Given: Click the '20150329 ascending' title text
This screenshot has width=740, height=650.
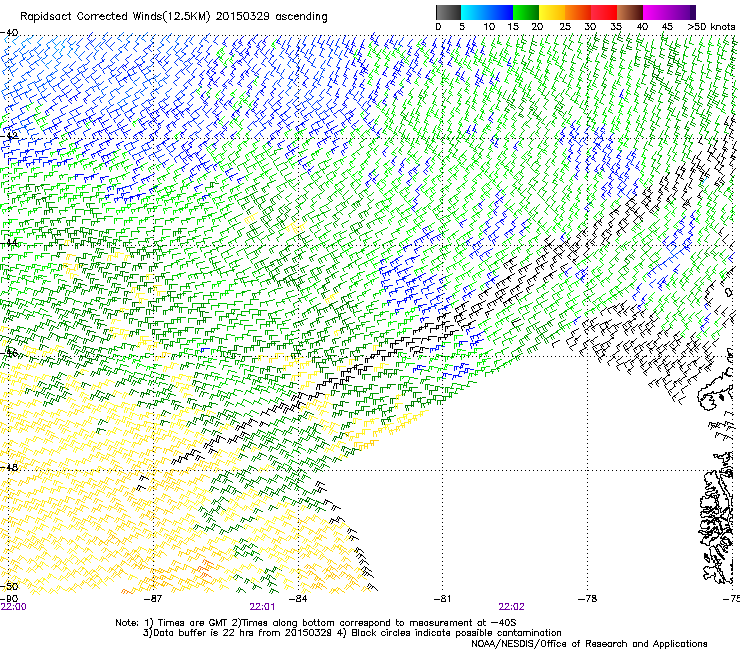Looking at the screenshot, I should [x=272, y=17].
